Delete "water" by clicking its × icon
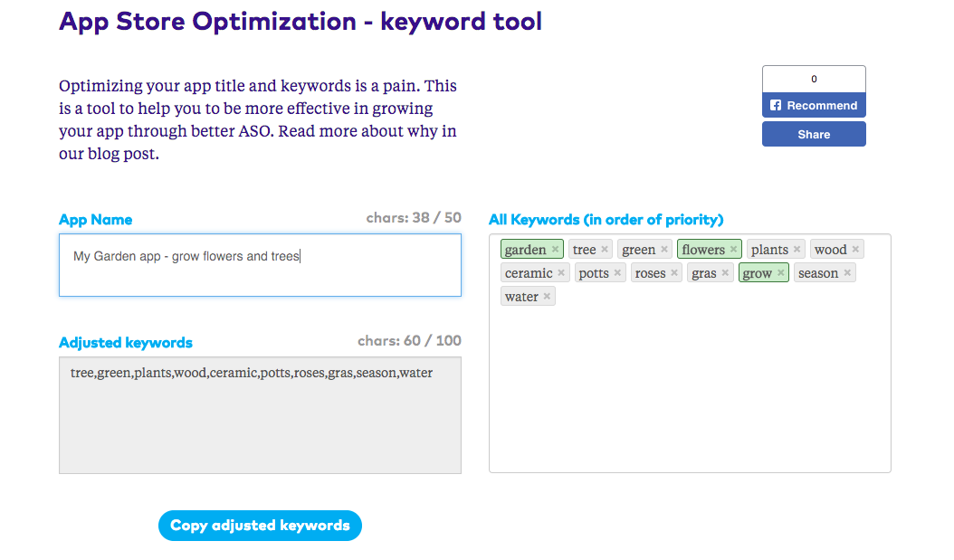The image size is (954, 560). tap(548, 295)
